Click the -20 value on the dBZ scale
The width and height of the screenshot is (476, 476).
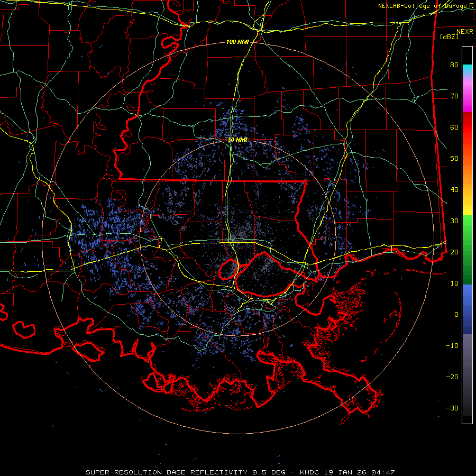[x=452, y=377]
